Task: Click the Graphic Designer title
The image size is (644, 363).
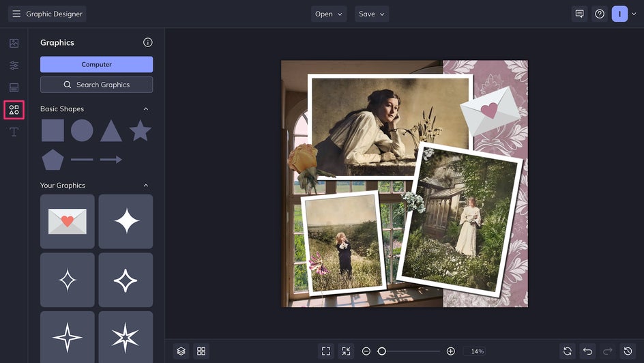Action: coord(54,14)
